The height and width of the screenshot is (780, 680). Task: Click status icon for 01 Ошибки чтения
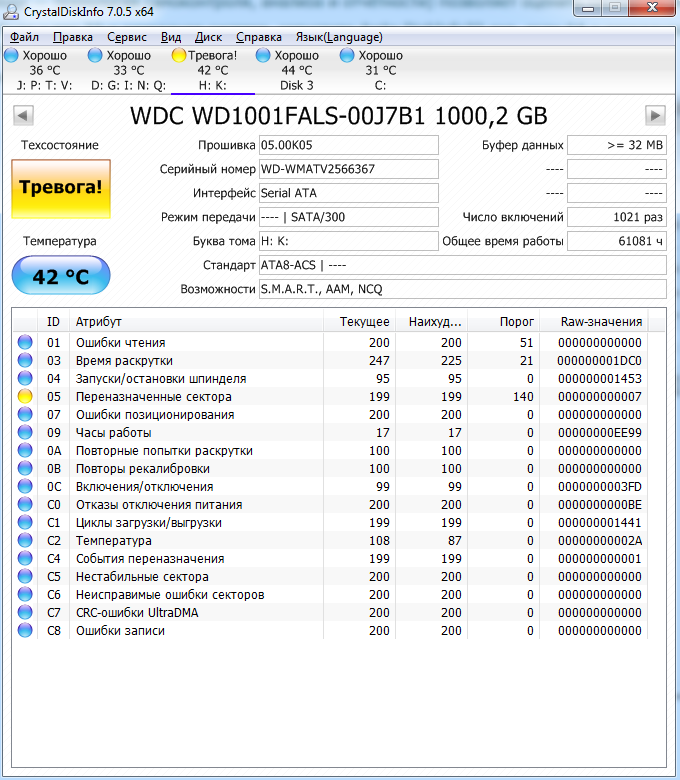point(25,342)
